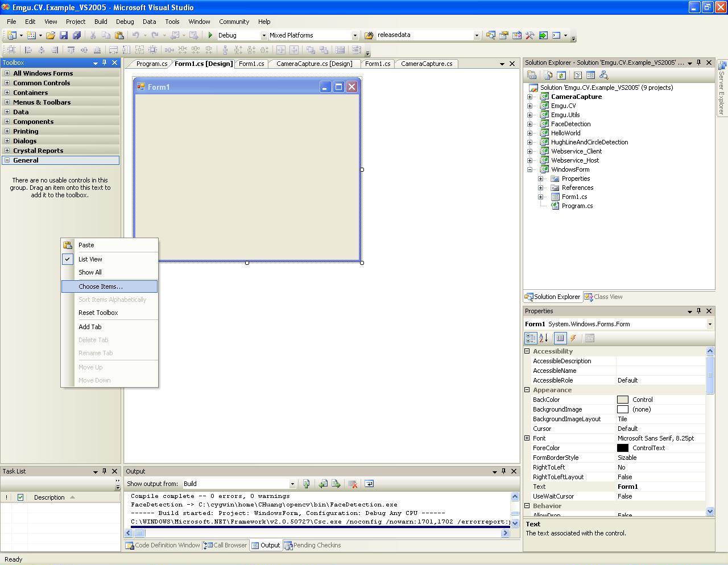The width and height of the screenshot is (728, 565).
Task: Toggle auto-hide pin on Solution Explorer
Action: point(699,63)
